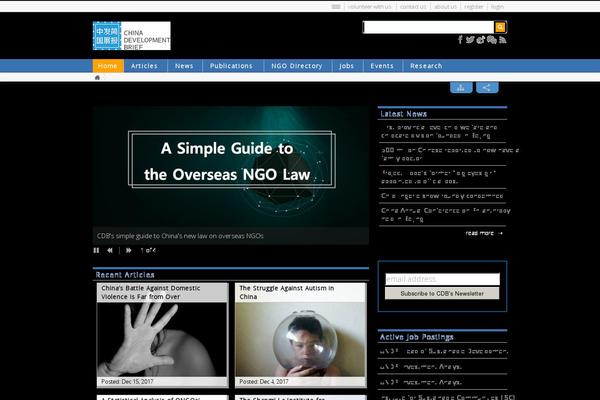The image size is (600, 400).
Task: Click the China Development Brief logo
Action: (132, 36)
